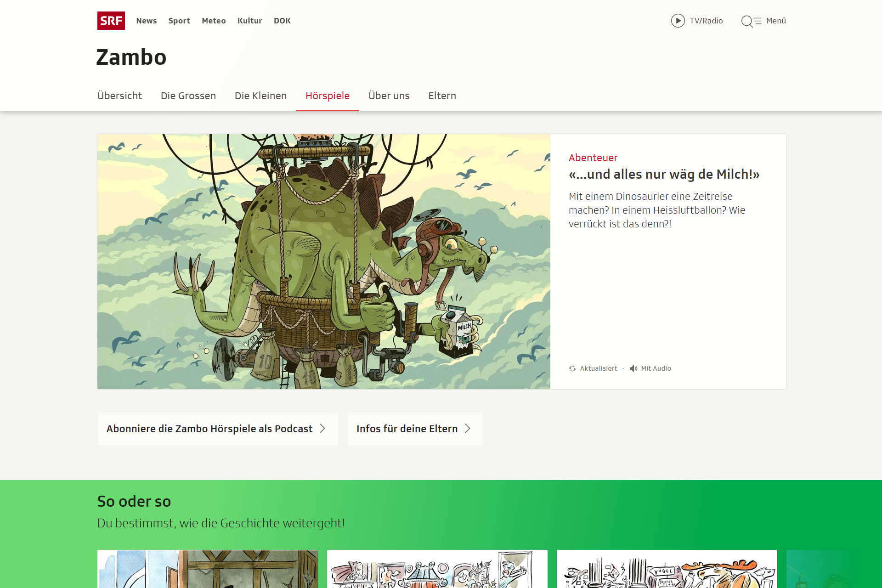
Task: Open the second So oder so story thumbnail
Action: (437, 569)
